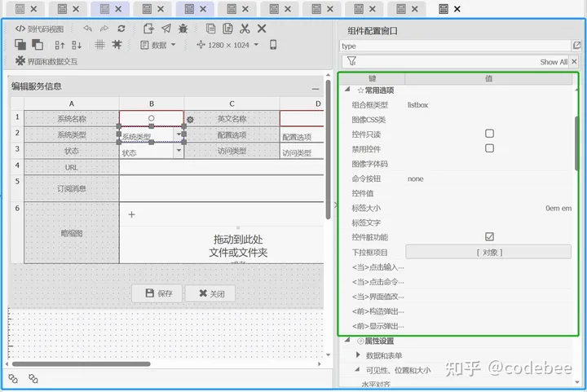
Task: Click the 保存 save button
Action: click(x=158, y=293)
